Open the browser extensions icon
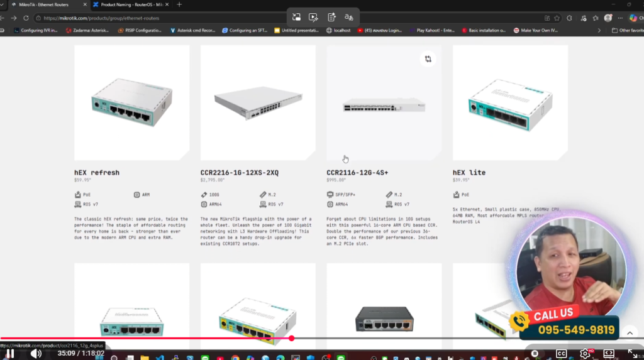The width and height of the screenshot is (644, 360). pyautogui.click(x=569, y=18)
